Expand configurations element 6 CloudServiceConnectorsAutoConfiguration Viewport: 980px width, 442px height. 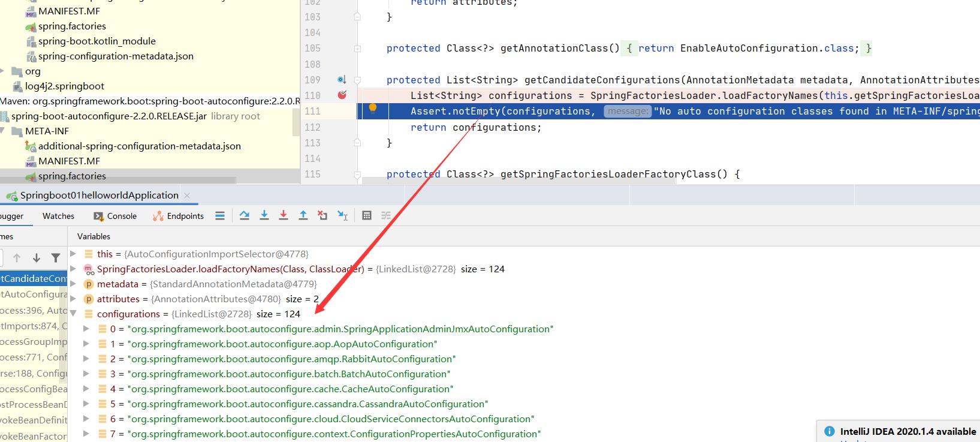(x=86, y=419)
